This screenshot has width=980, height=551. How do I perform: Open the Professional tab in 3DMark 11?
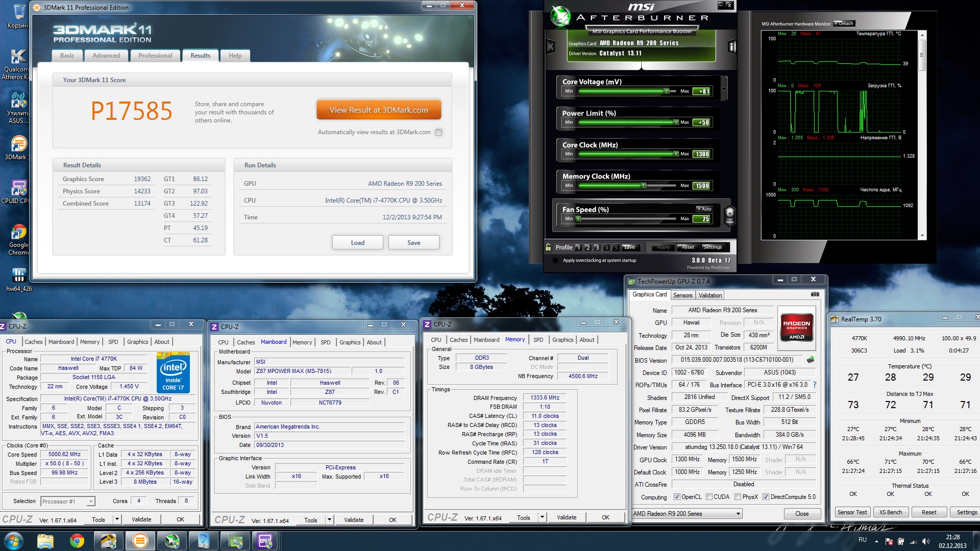coord(155,56)
